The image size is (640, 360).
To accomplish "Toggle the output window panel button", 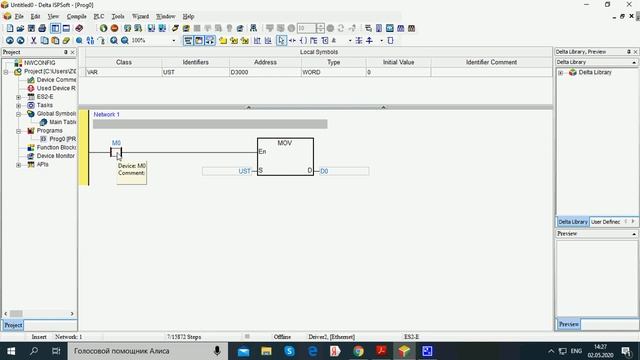I will tap(66, 28).
